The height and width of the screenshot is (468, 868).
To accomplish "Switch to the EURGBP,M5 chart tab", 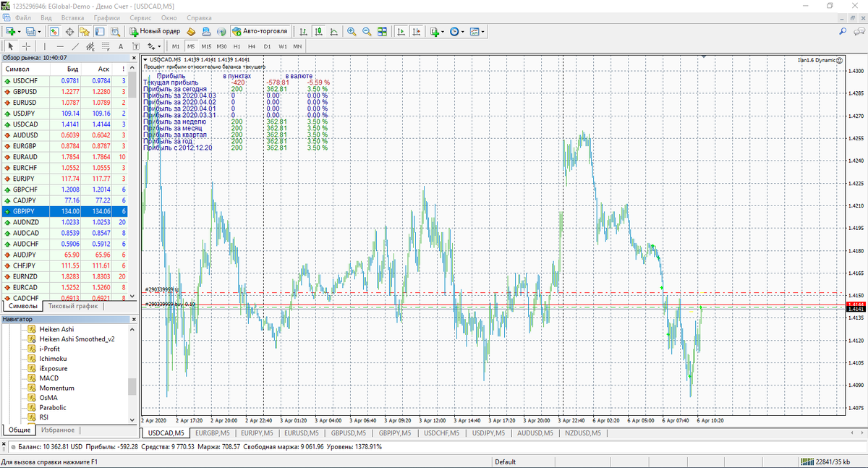I will (x=212, y=433).
